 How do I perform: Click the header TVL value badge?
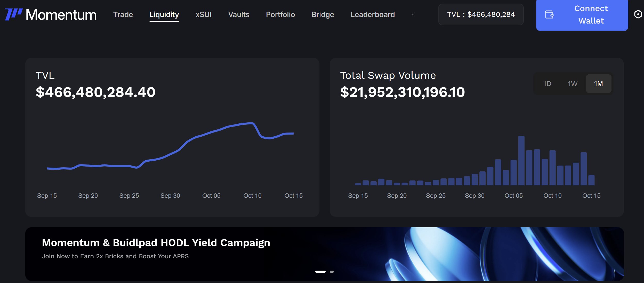click(x=481, y=14)
